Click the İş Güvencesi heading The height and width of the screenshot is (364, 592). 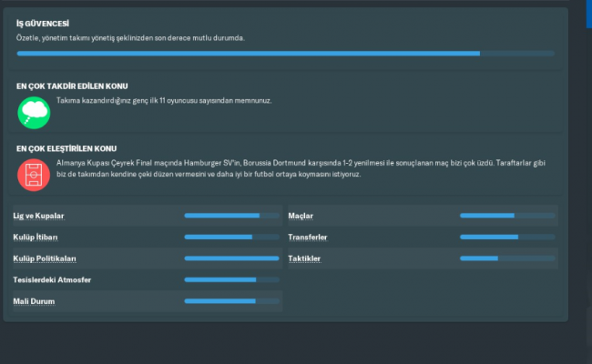pyautogui.click(x=42, y=23)
